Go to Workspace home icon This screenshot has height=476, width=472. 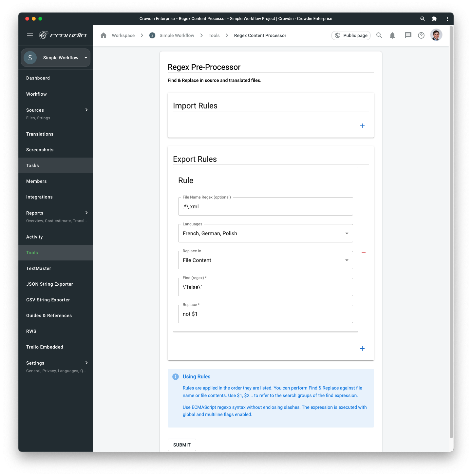(x=104, y=35)
